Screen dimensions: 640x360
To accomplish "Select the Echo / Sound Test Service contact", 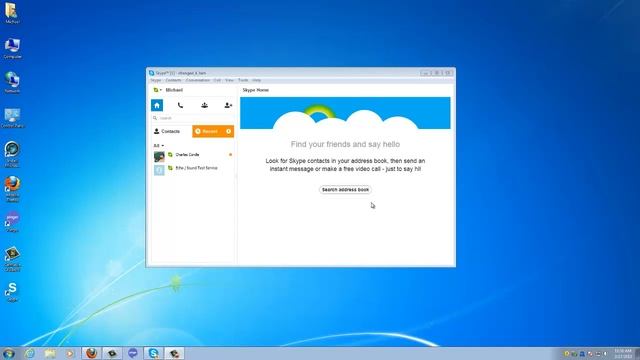I will click(193, 169).
